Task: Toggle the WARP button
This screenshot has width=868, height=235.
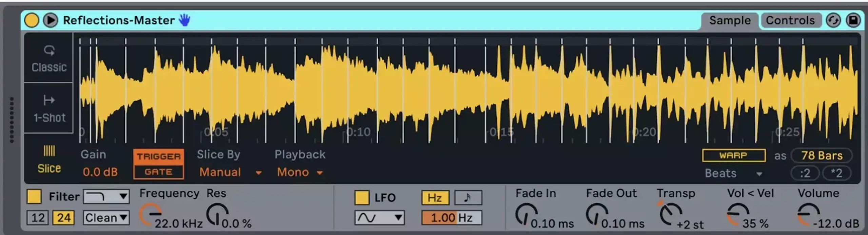Action: coord(733,156)
